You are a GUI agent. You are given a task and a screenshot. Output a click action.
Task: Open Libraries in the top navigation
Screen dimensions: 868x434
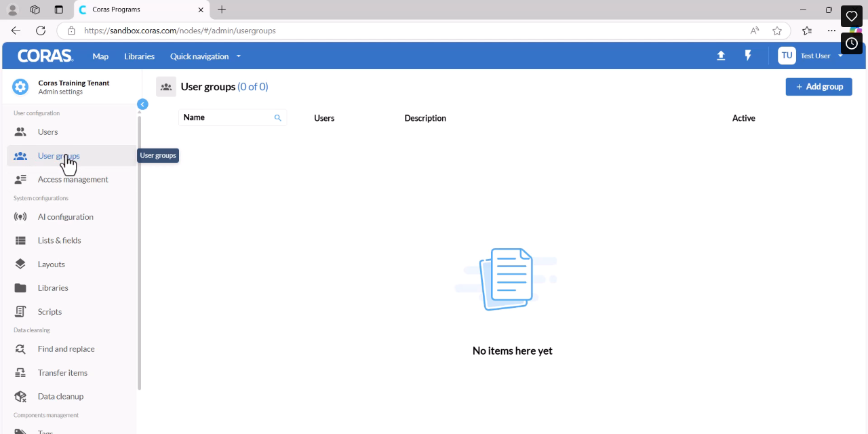(139, 56)
